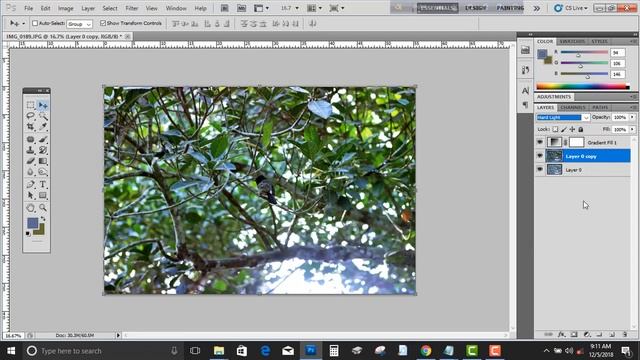Select the Zoom tool
Image resolution: width=640 pixels, height=360 pixels.
coord(42,208)
